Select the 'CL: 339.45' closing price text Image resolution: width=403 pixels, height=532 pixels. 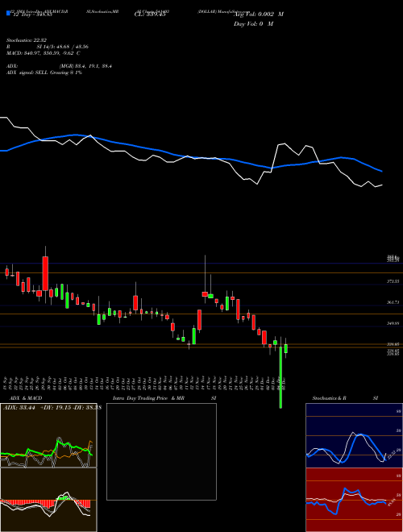point(150,15)
